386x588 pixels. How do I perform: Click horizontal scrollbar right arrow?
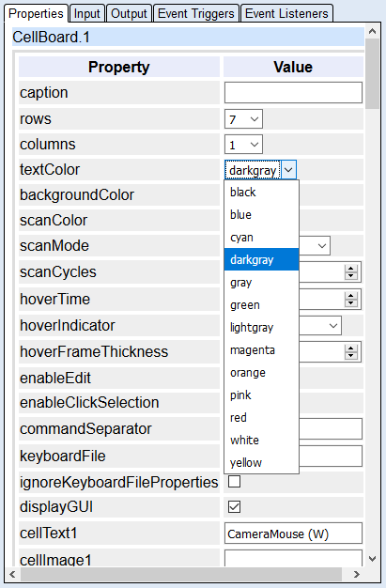(356, 574)
